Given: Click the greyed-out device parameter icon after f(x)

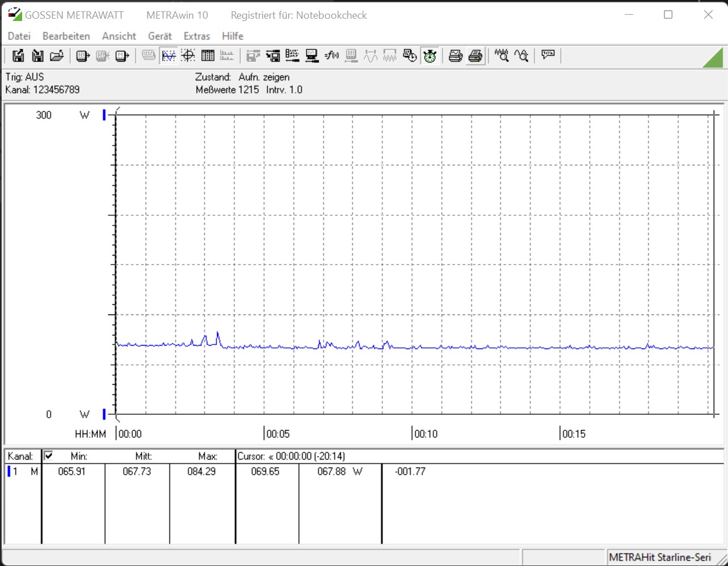Looking at the screenshot, I should coord(351,56).
